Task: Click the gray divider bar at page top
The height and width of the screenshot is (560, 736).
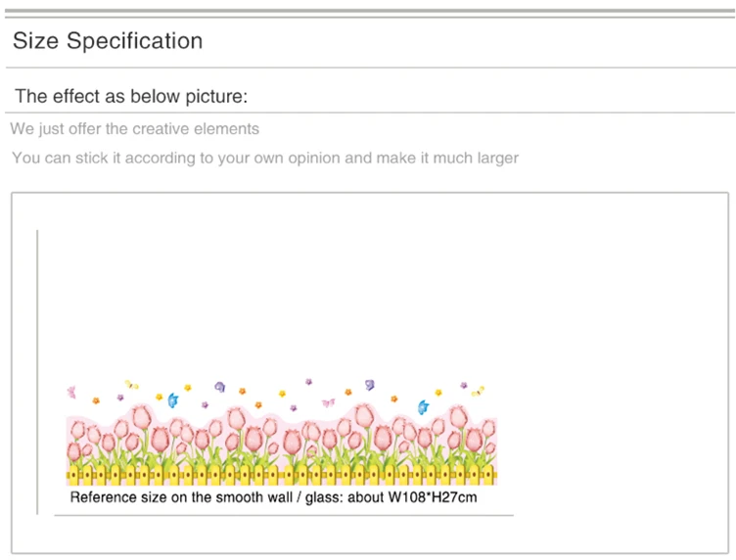Action: coord(370,11)
